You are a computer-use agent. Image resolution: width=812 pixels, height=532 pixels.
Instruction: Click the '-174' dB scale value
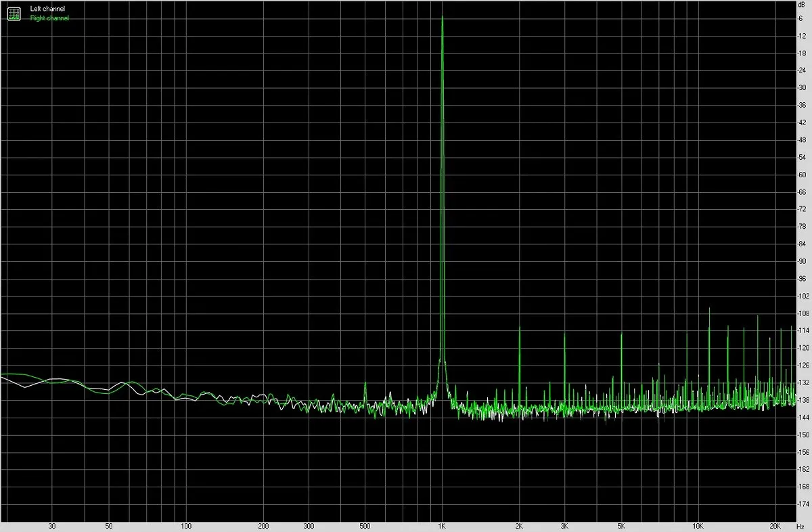[x=804, y=504]
